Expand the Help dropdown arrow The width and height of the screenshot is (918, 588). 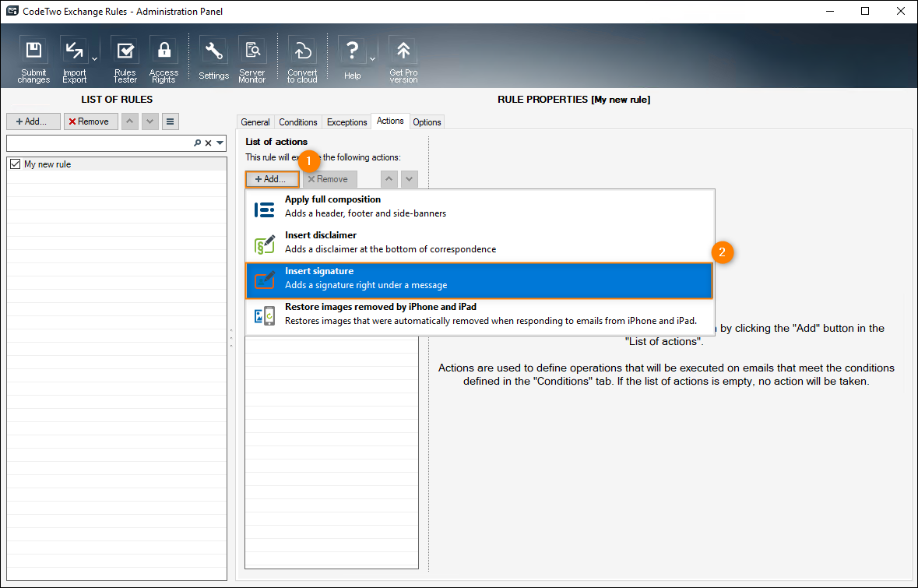pos(372,59)
